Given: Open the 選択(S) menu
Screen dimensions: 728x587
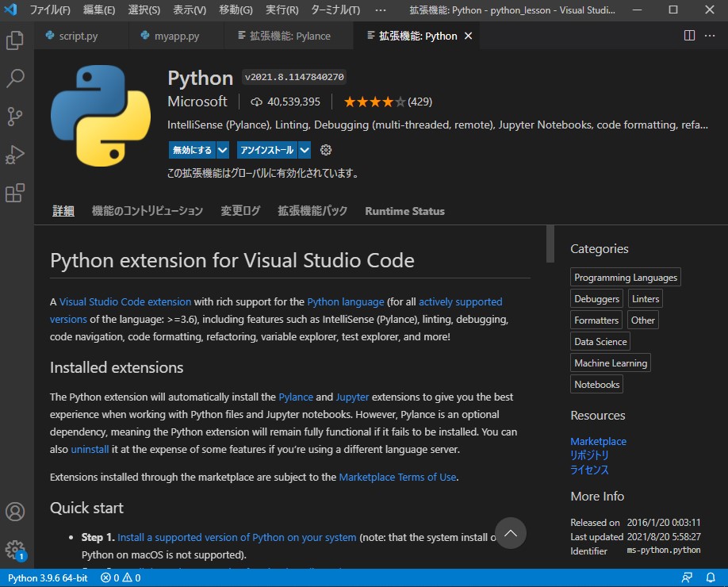Looking at the screenshot, I should (x=144, y=10).
